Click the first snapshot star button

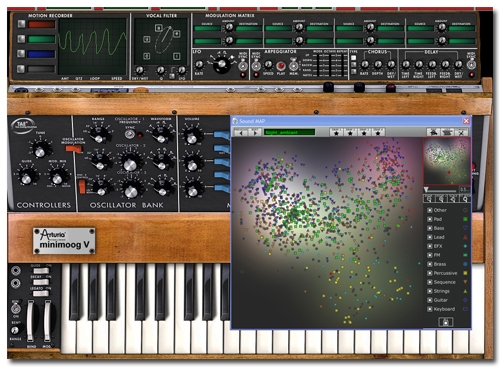336,132
